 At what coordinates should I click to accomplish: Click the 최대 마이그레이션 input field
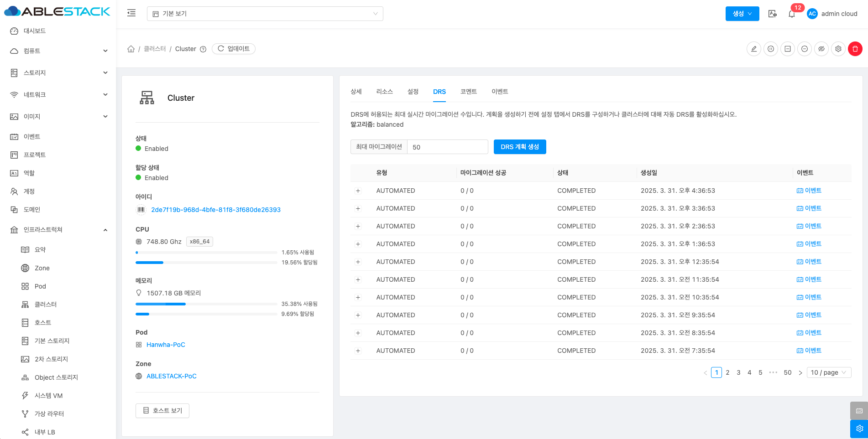tap(447, 147)
